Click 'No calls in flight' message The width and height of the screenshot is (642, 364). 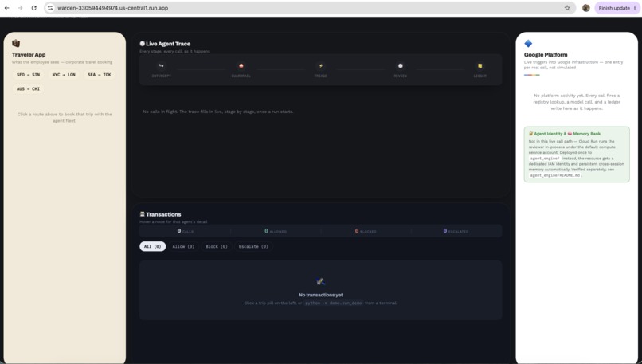217,112
